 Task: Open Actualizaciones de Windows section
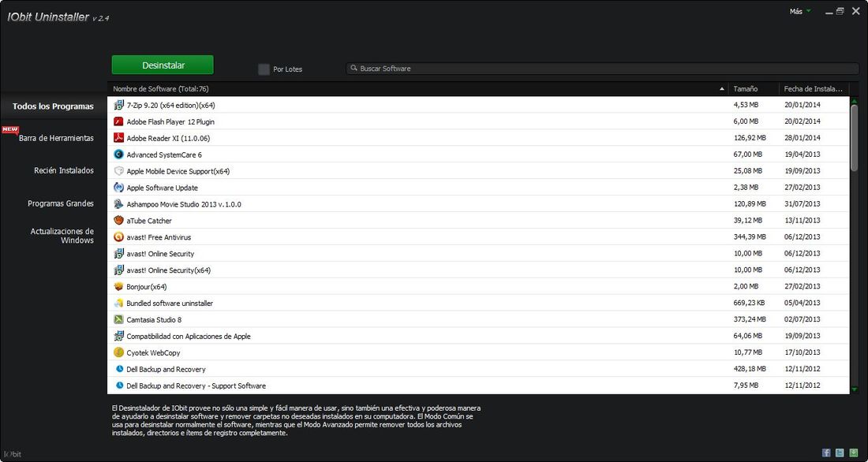click(62, 236)
